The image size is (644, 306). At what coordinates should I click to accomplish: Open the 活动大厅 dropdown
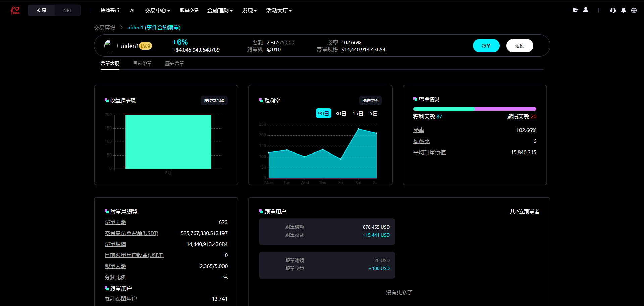(279, 10)
